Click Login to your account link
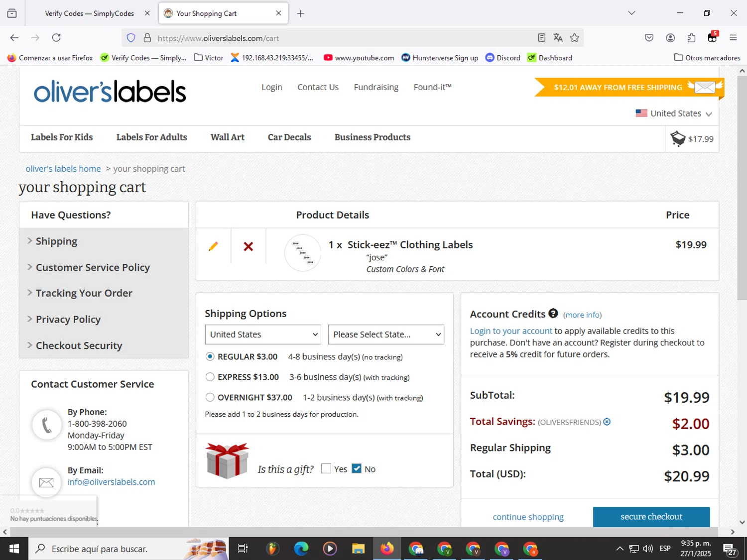747x560 pixels. coord(511,331)
